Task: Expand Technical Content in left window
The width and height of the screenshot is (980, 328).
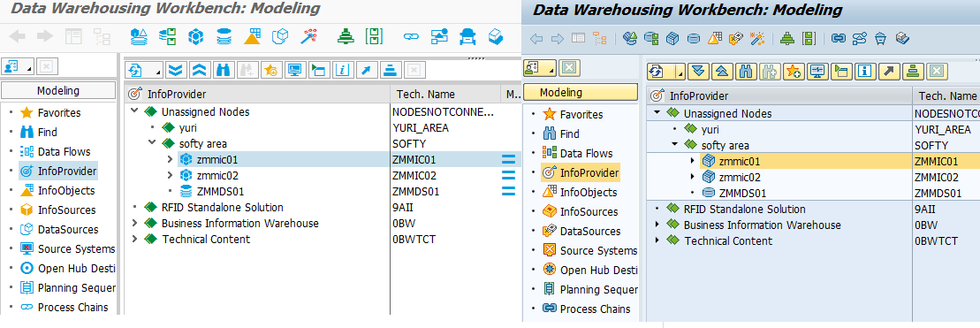Action: coord(134,239)
